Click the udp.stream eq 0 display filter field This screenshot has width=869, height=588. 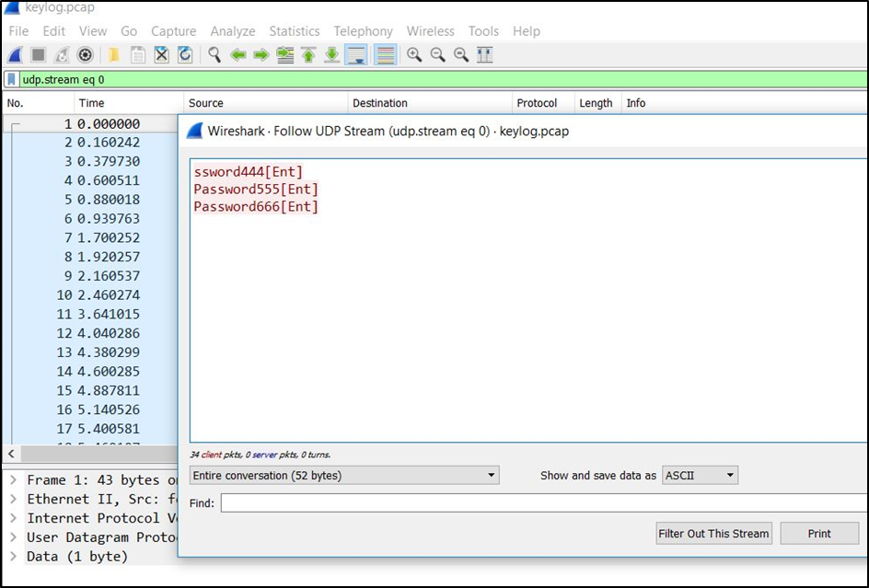click(444, 79)
